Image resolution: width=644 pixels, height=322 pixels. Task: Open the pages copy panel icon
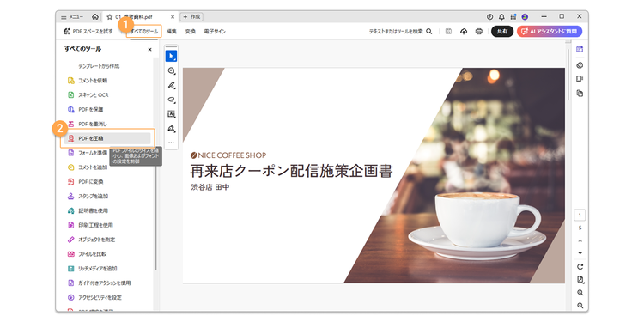[x=580, y=94]
